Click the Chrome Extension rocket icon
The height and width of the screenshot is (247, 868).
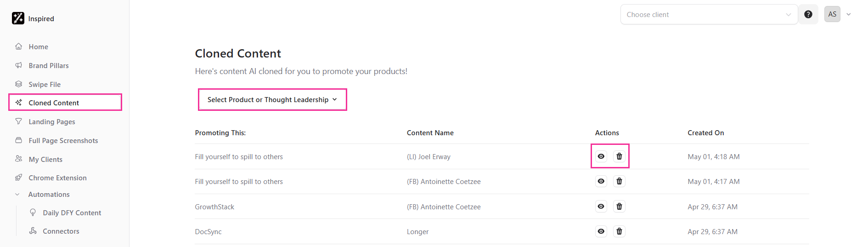[x=19, y=178]
